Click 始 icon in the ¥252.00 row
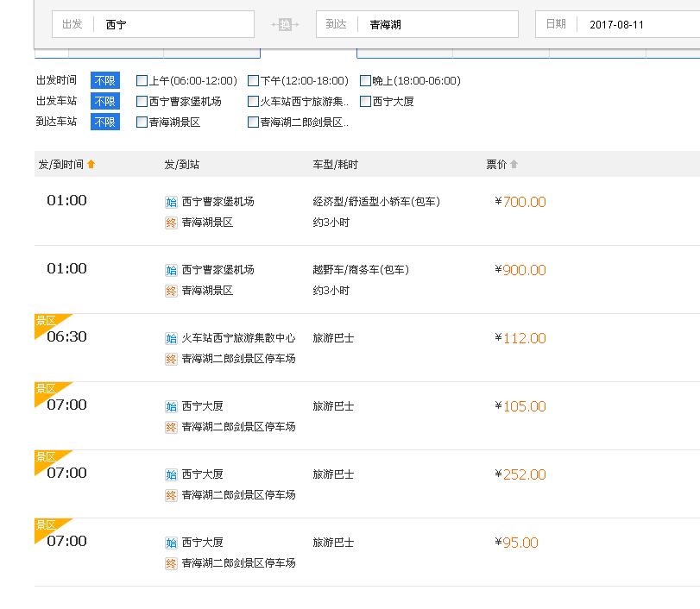 click(x=171, y=474)
